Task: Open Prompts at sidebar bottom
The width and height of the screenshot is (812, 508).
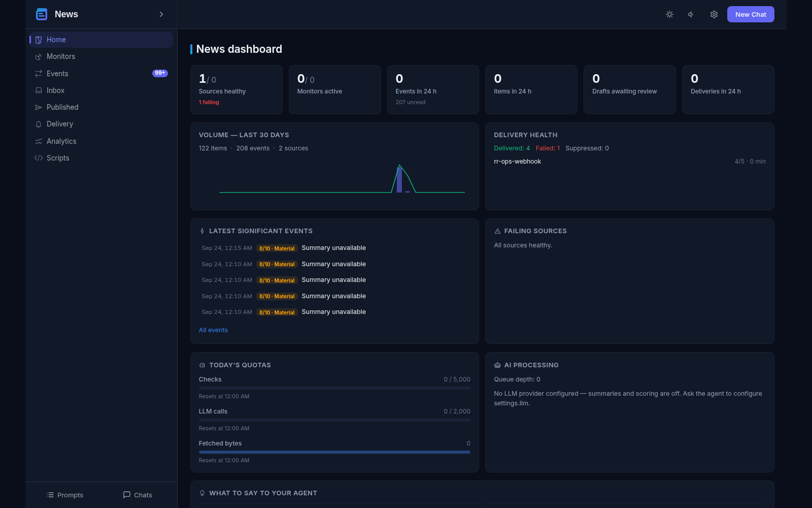Action: click(x=65, y=495)
